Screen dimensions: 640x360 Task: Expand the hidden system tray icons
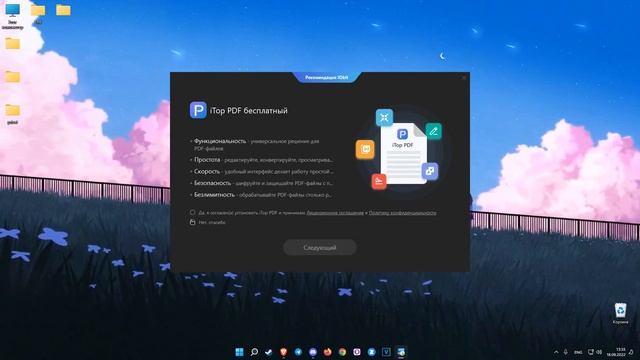click(556, 352)
